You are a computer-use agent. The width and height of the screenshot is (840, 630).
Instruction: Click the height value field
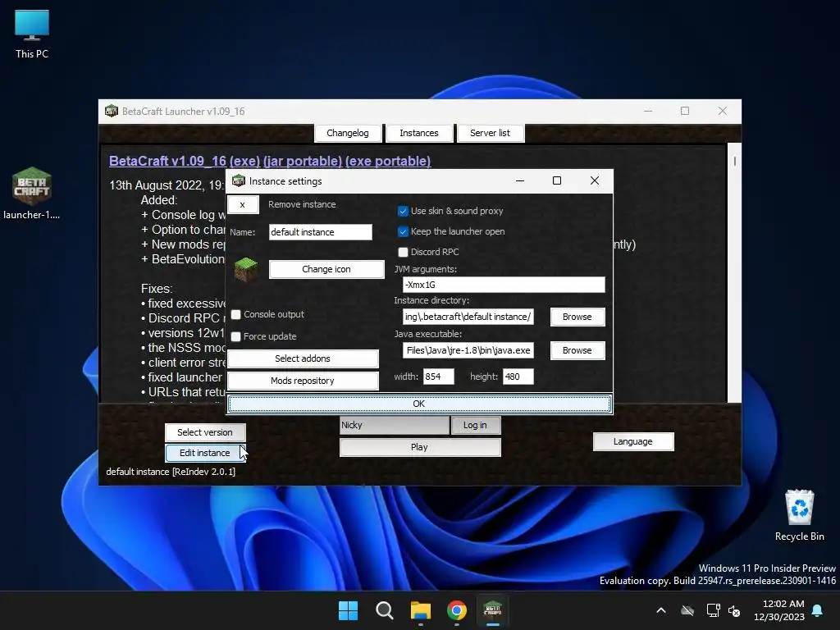click(518, 377)
